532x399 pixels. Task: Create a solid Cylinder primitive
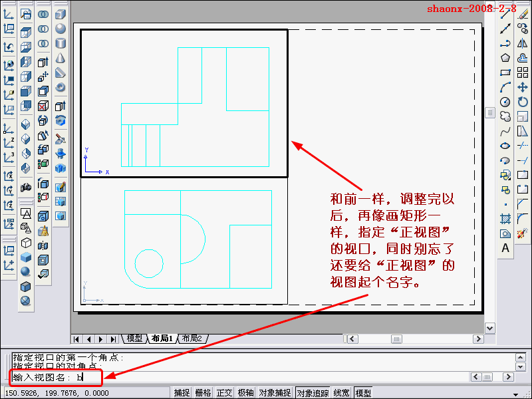tap(61, 43)
